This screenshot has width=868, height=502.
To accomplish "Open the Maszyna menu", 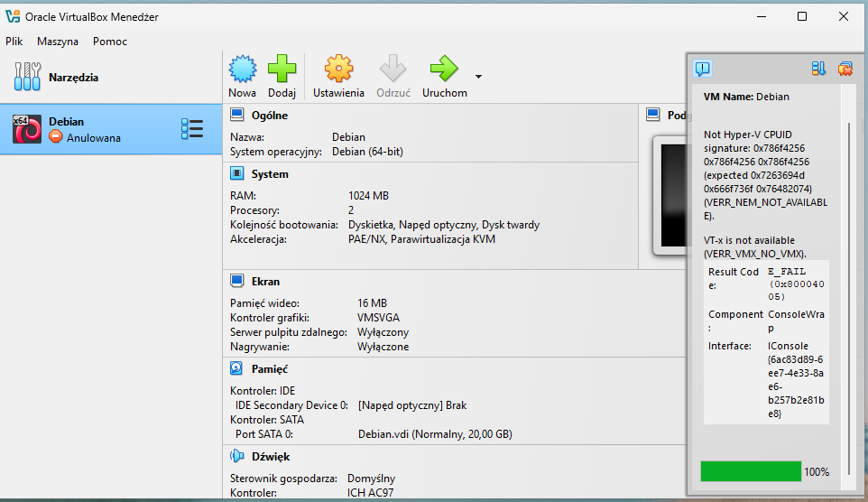I will tap(58, 42).
